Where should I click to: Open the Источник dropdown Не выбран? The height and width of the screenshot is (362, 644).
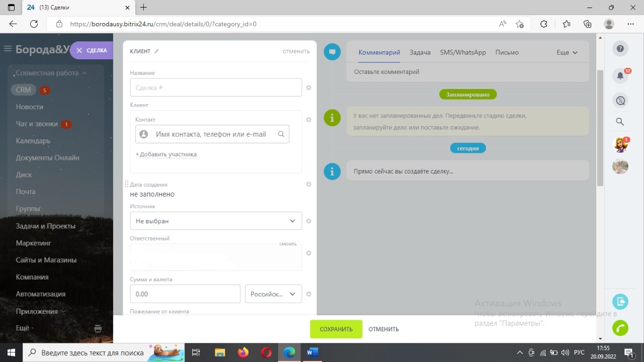pos(216,221)
